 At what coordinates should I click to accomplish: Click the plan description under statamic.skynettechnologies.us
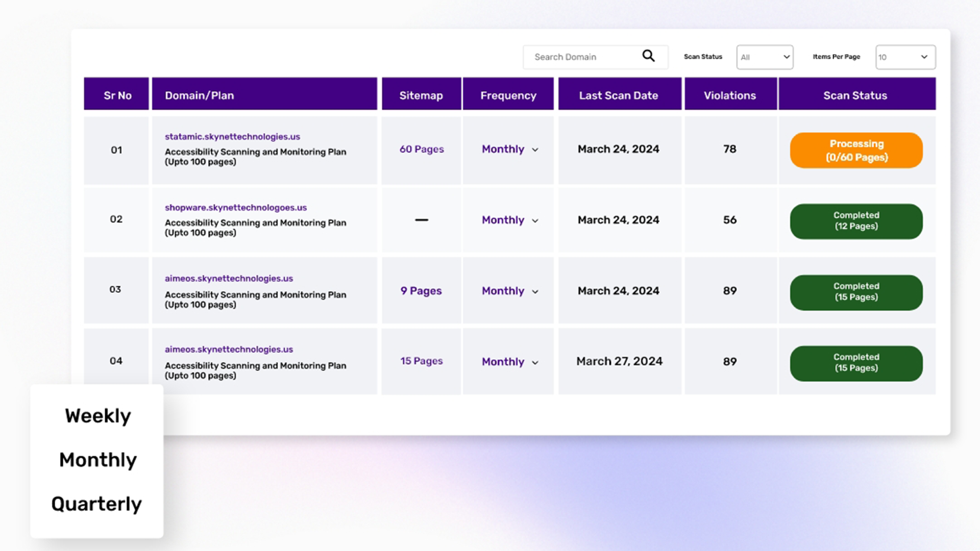click(255, 157)
